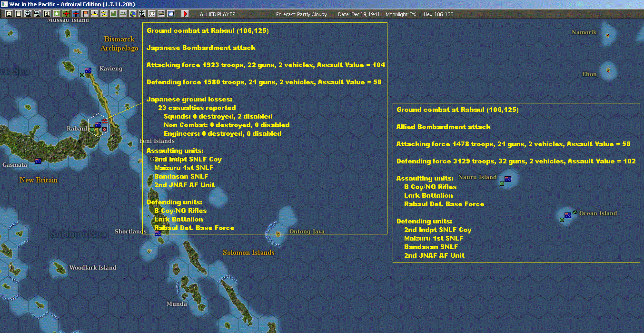Click the green square marker at Nauru Island
The width and height of the screenshot is (644, 333).
[502, 184]
